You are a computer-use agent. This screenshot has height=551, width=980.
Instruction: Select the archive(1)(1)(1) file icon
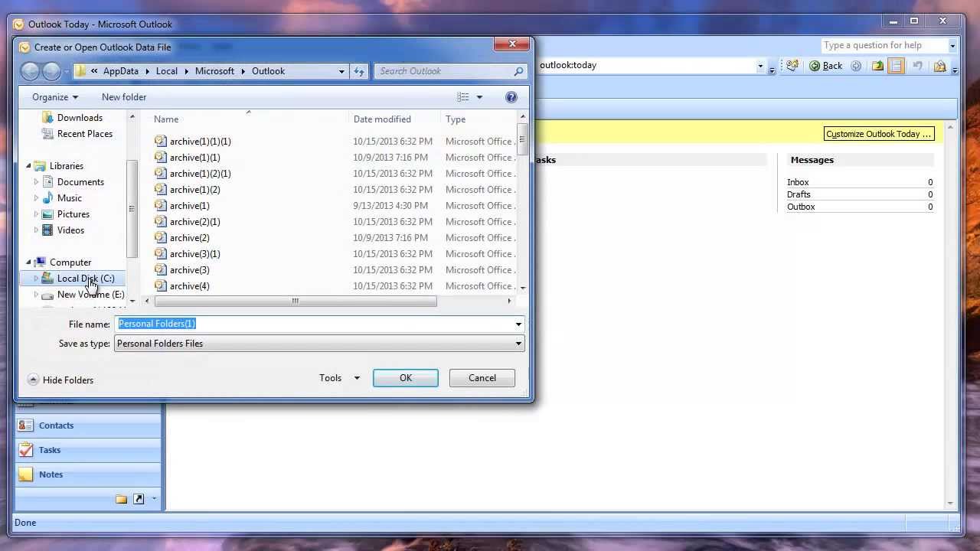160,141
